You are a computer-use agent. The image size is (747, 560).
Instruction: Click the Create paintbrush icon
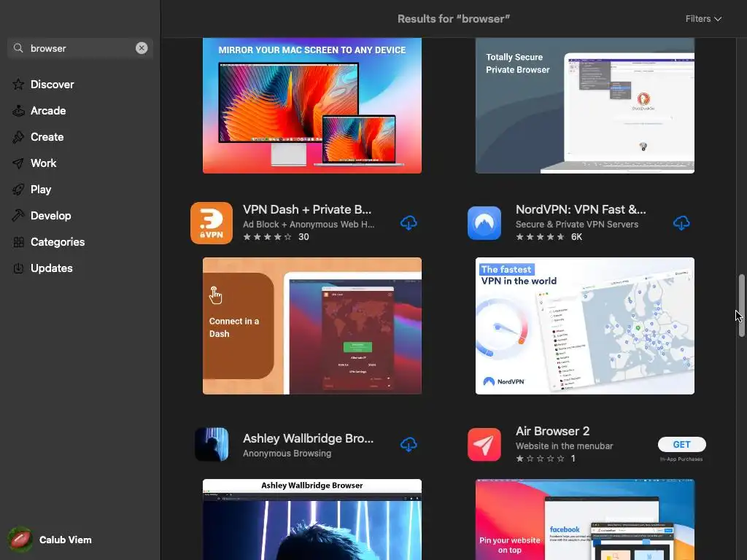18,136
